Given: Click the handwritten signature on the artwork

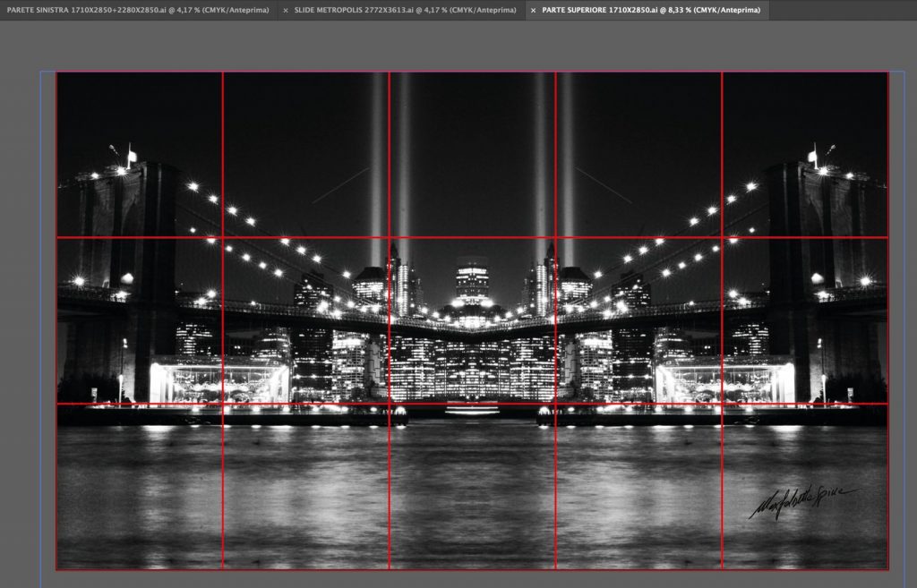Looking at the screenshot, I should (x=800, y=501).
